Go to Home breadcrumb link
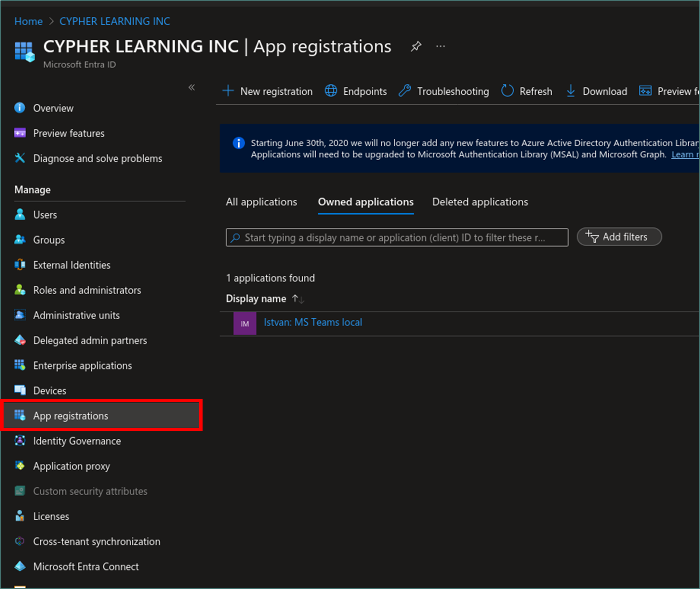 point(28,21)
